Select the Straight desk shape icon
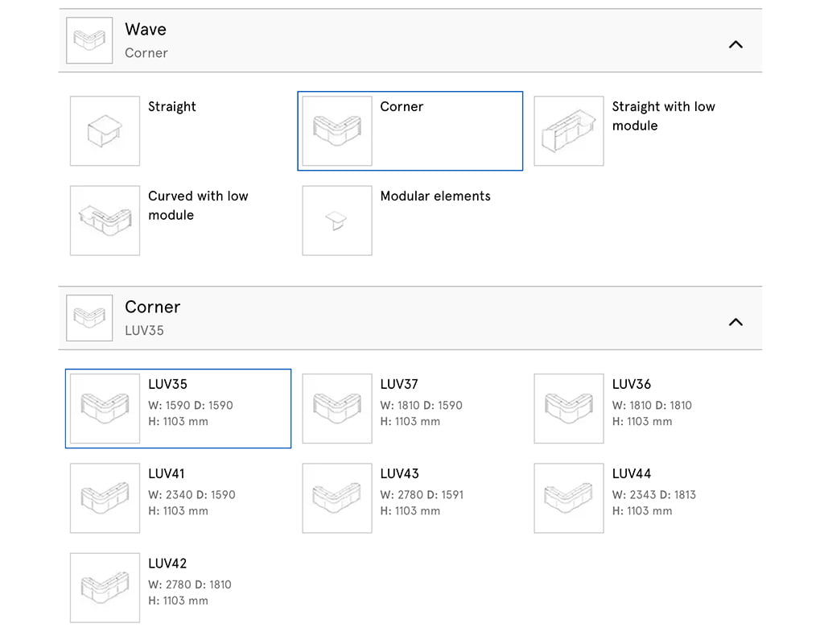The image size is (824, 644). (x=105, y=131)
